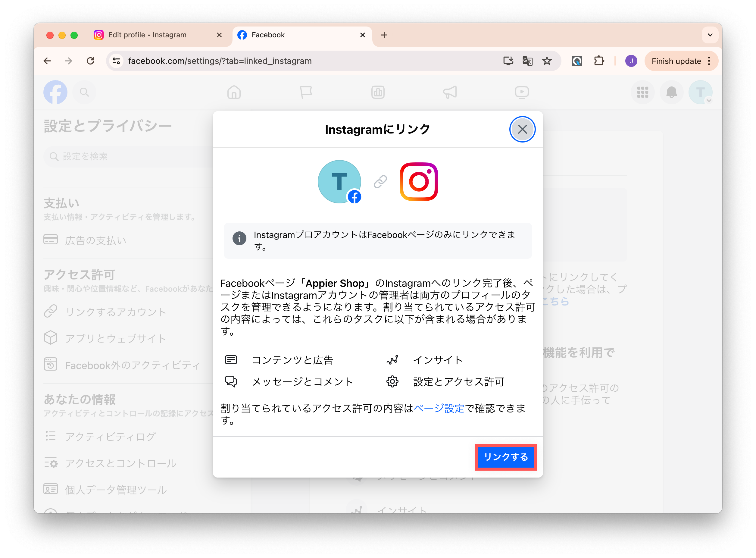
Task: Click the address bar URL
Action: click(x=220, y=61)
